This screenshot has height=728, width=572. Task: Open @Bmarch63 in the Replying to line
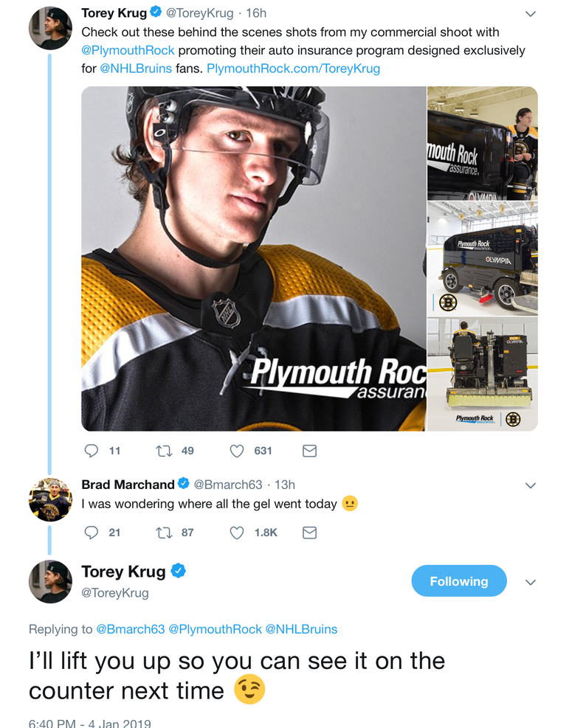tap(130, 629)
